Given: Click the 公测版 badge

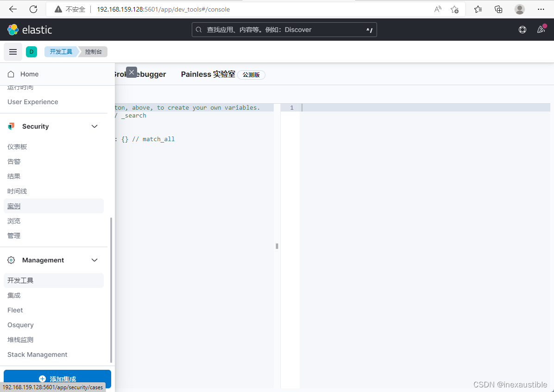Looking at the screenshot, I should point(251,75).
